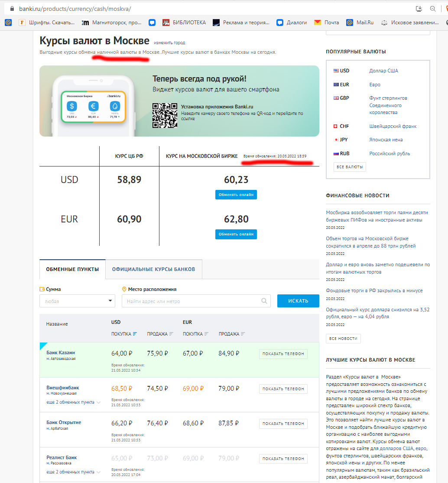Click the lock icon in address bar
This screenshot has width=448, height=483.
(x=12, y=9)
